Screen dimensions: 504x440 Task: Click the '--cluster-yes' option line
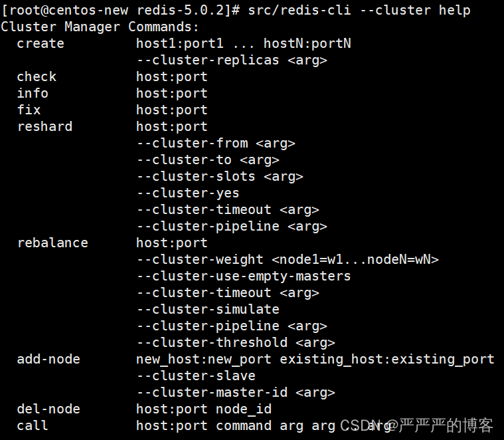188,193
